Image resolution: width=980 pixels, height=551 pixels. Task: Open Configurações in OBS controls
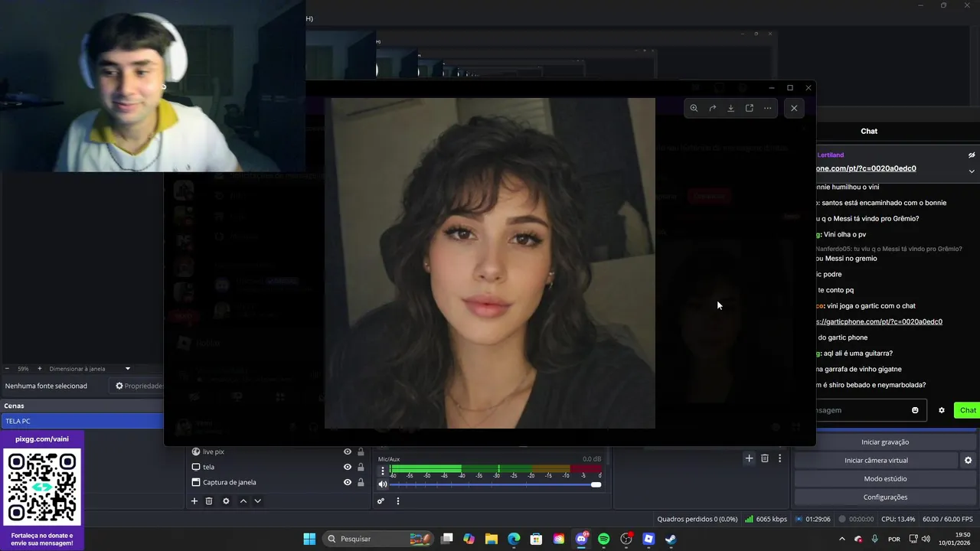(885, 497)
